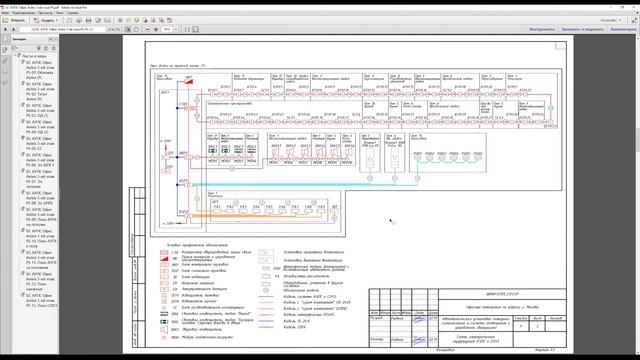The width and height of the screenshot is (640, 360).
Task: Open bookmark PS-02 Титул
Action: (40, 91)
